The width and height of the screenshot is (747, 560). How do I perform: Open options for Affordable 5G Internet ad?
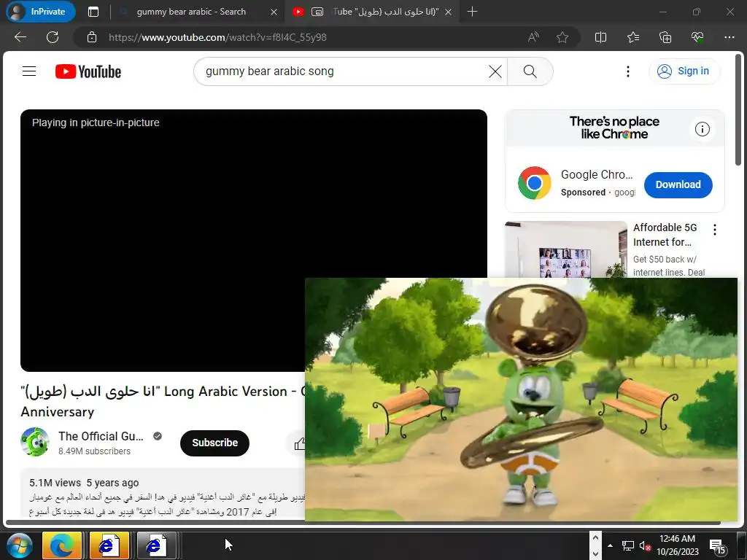tap(715, 230)
